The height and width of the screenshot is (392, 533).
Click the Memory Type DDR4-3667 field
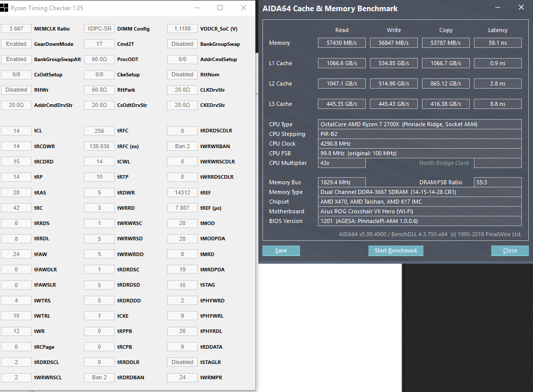419,192
